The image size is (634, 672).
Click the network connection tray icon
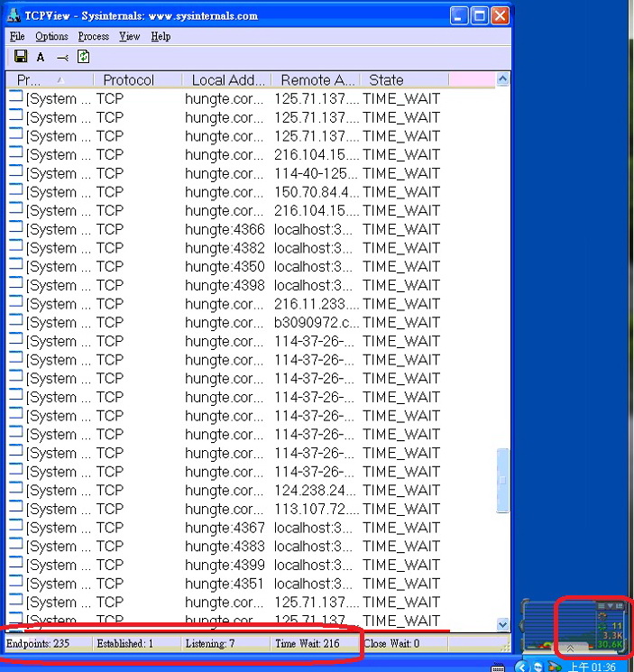click(x=555, y=667)
